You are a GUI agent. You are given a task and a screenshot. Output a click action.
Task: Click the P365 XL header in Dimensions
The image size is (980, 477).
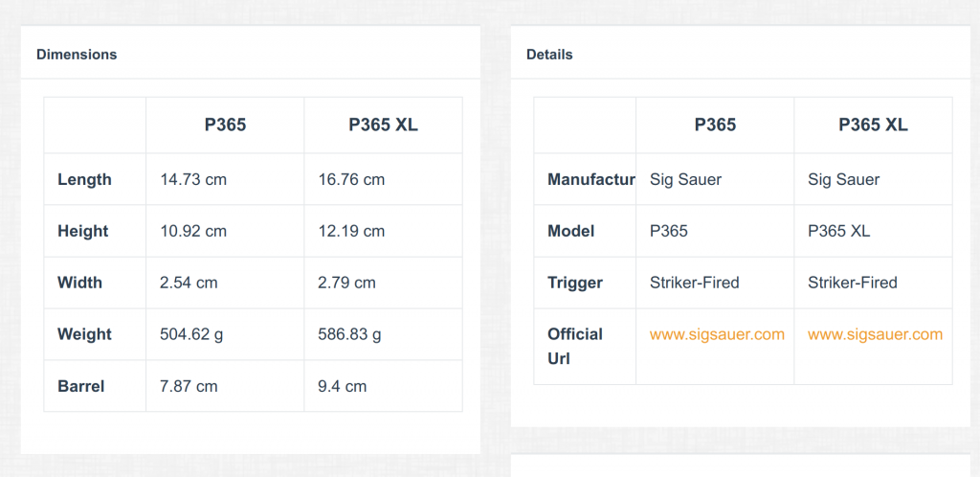(x=383, y=125)
